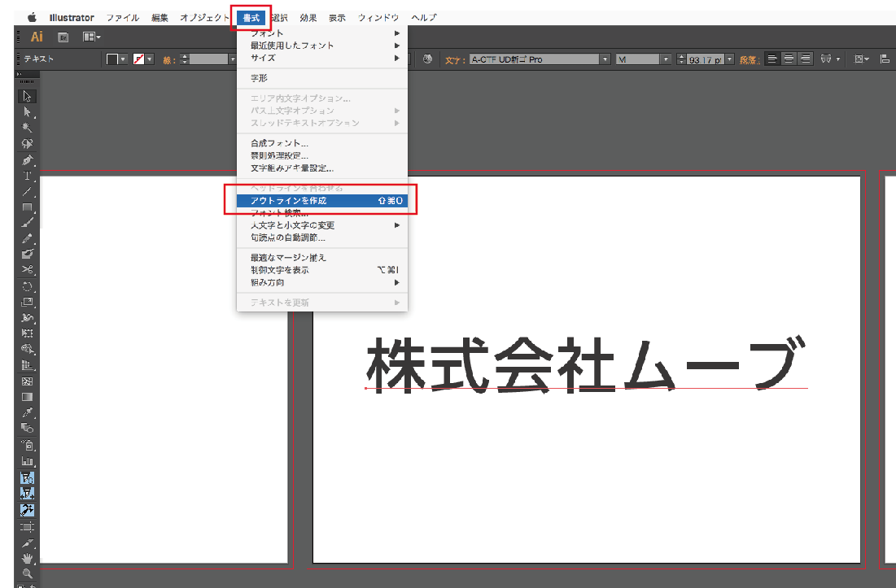The image size is (896, 588).
Task: Select the Pencil tool
Action: [x=27, y=238]
